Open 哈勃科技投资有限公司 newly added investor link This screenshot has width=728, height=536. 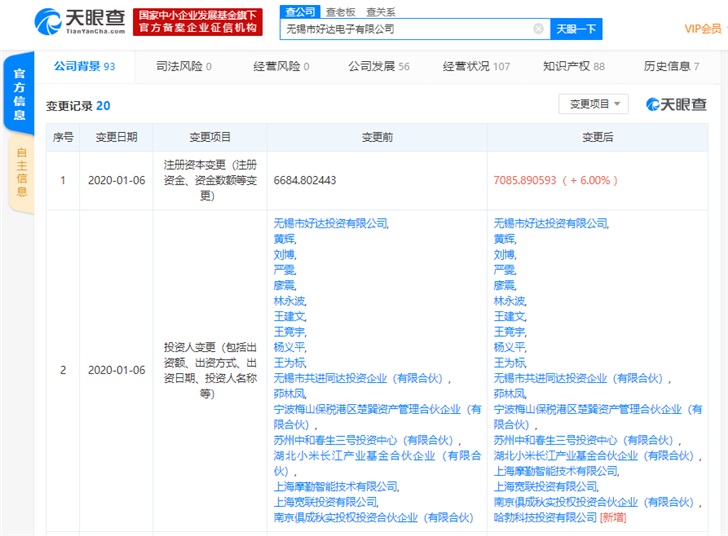point(545,517)
